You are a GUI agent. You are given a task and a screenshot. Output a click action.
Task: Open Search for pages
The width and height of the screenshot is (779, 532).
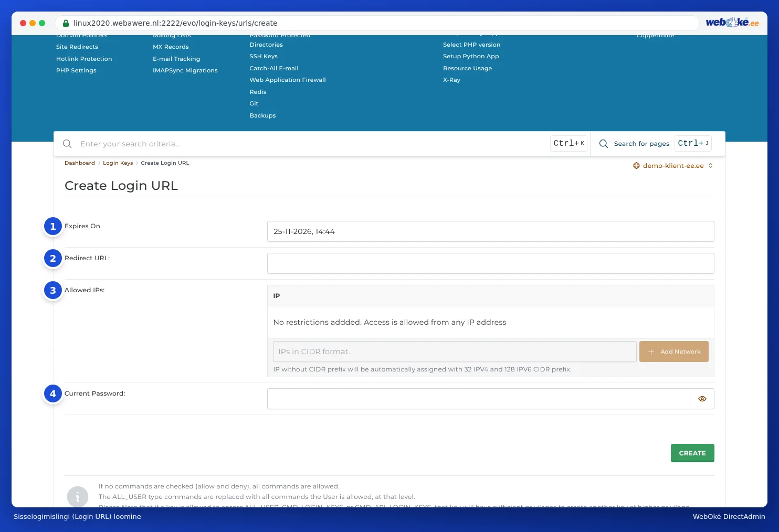coord(641,144)
